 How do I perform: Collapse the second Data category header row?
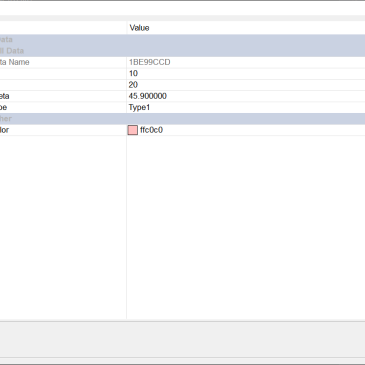click(182, 51)
